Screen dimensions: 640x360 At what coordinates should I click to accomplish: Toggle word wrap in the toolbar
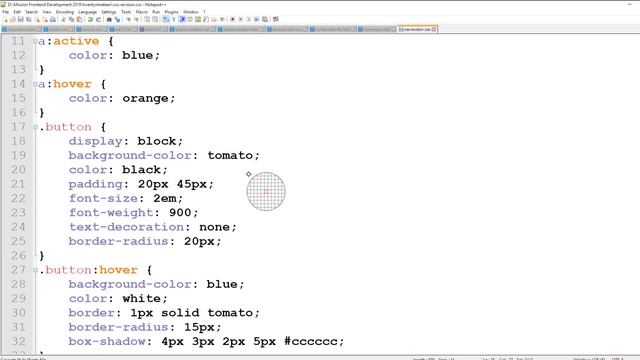165,19
